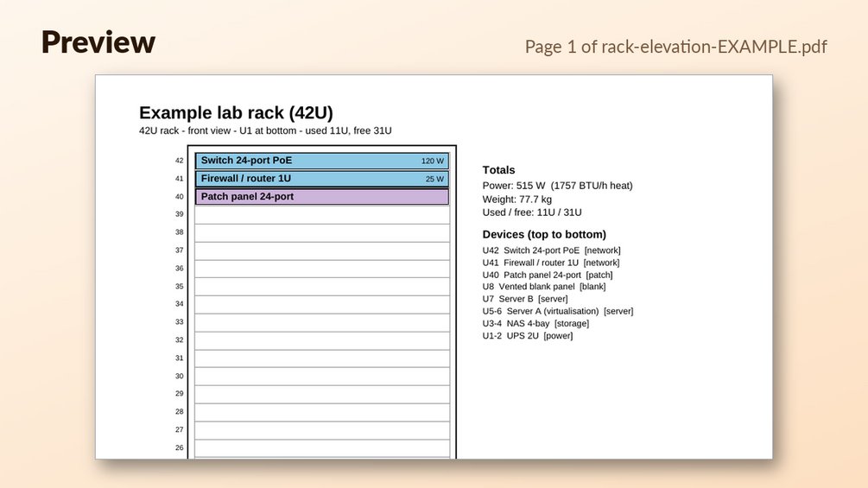
Task: Click rack unit number 34
Action: [x=180, y=304]
